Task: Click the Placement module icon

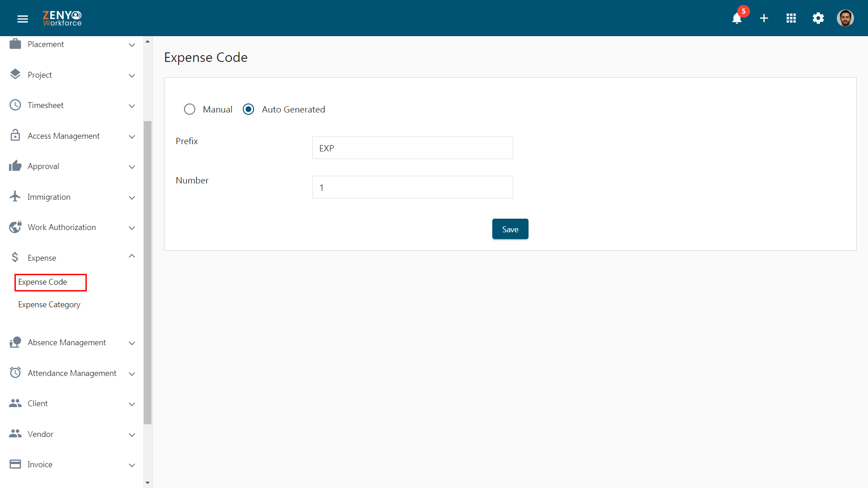Action: coord(15,43)
